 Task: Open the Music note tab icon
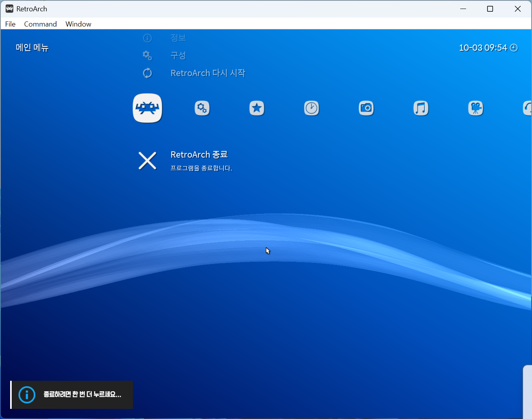click(x=421, y=108)
